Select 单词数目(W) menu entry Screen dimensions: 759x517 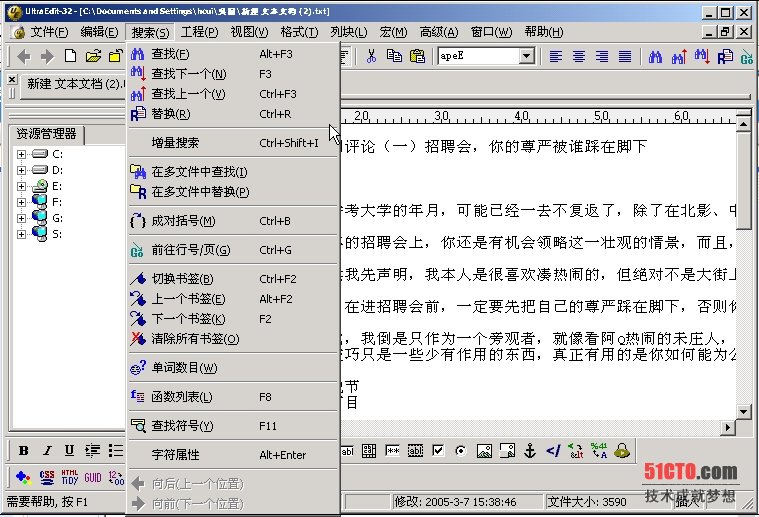pos(233,368)
